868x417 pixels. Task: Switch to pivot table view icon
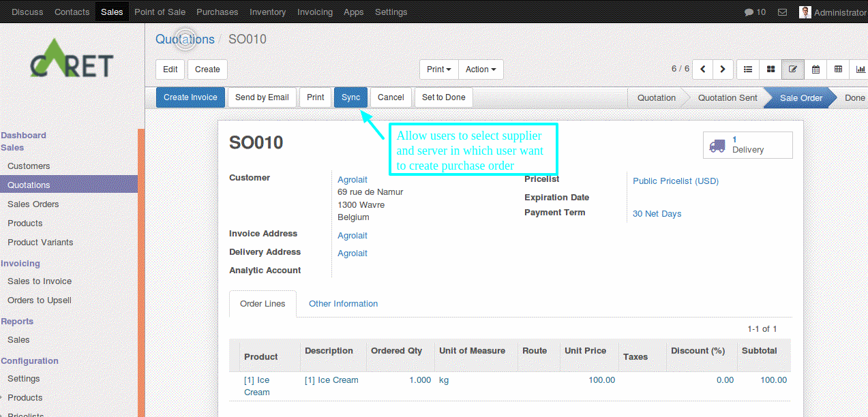(x=838, y=69)
